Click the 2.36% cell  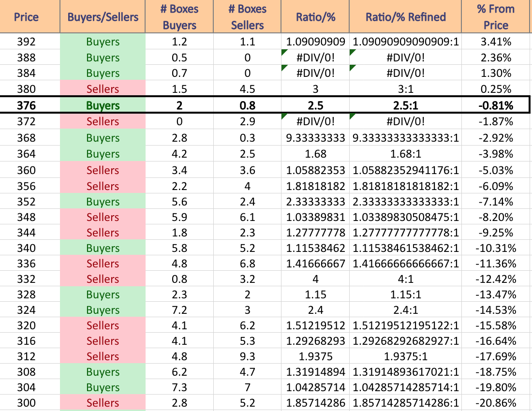click(496, 58)
